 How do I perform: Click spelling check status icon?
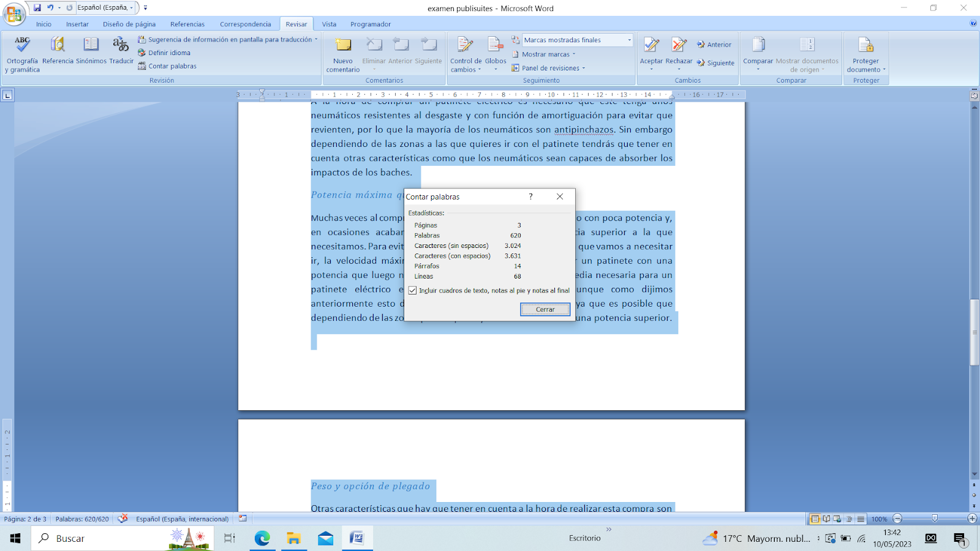(x=123, y=519)
